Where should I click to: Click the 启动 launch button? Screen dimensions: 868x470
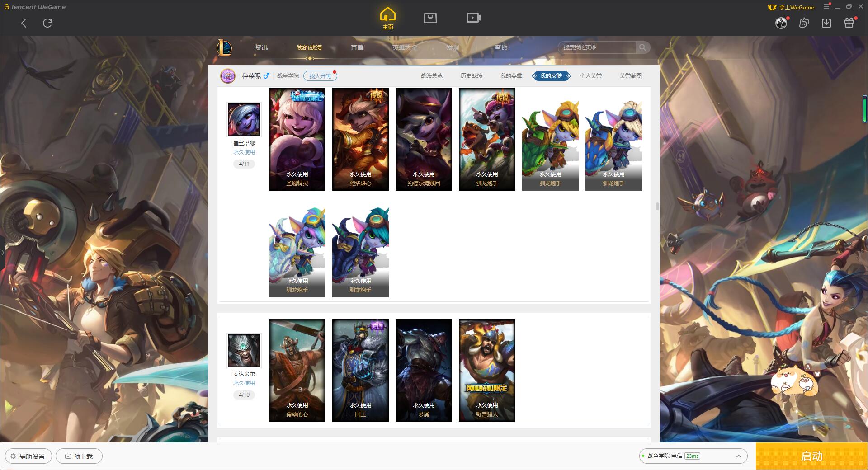[811, 456]
